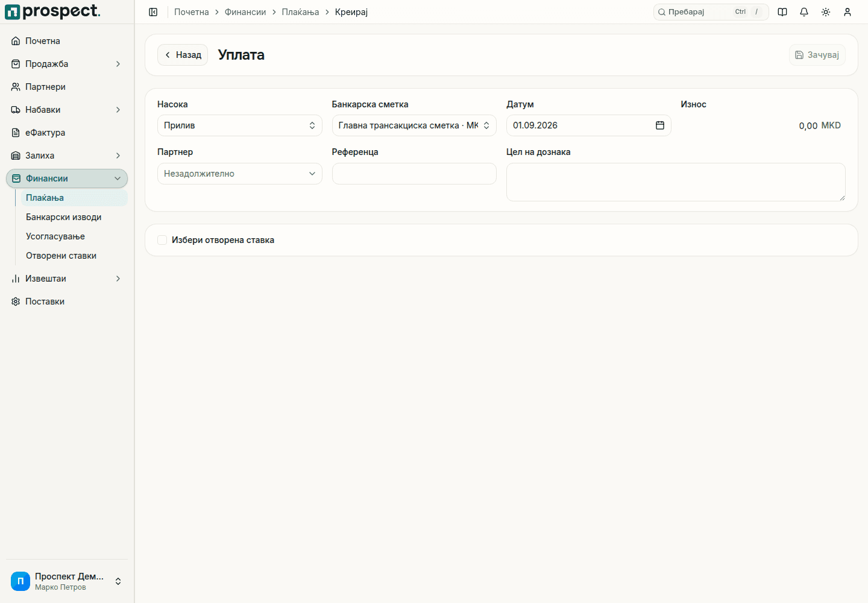Click the Поставки gear icon
The height and width of the screenshot is (603, 868).
click(16, 301)
